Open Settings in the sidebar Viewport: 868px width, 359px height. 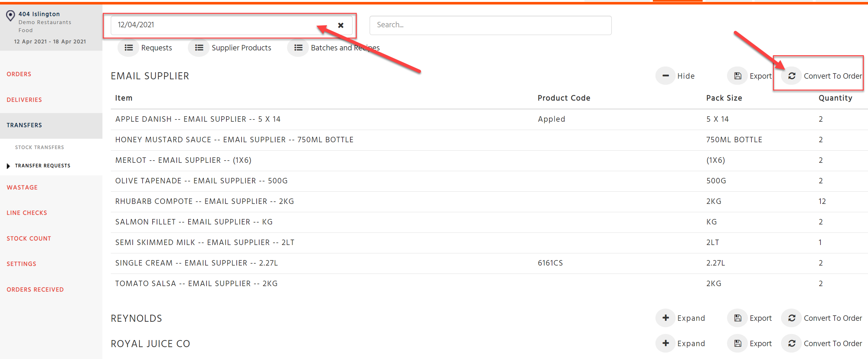click(x=22, y=264)
